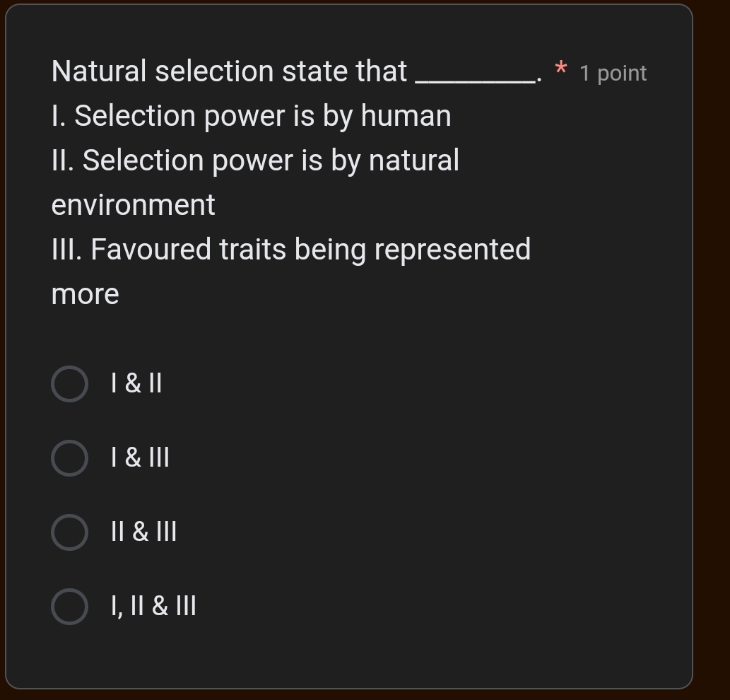Select the radio button for "I & III"
This screenshot has width=730, height=700.
69,458
